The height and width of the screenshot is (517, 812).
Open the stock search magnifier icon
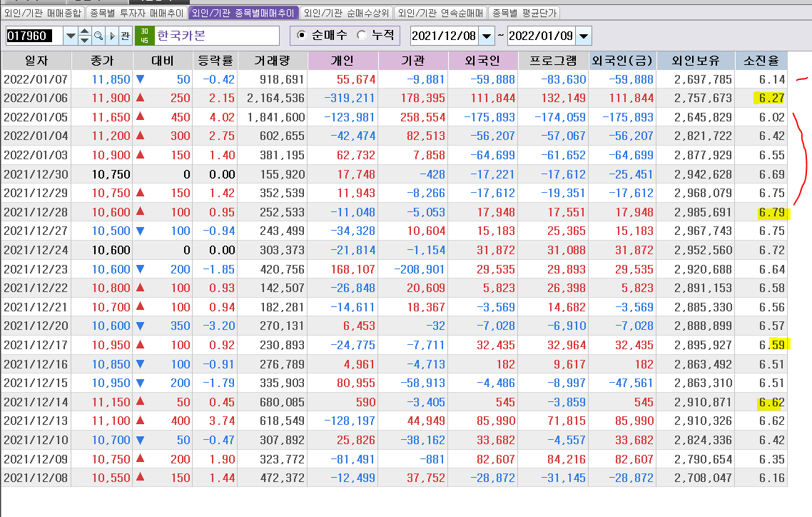coord(98,36)
